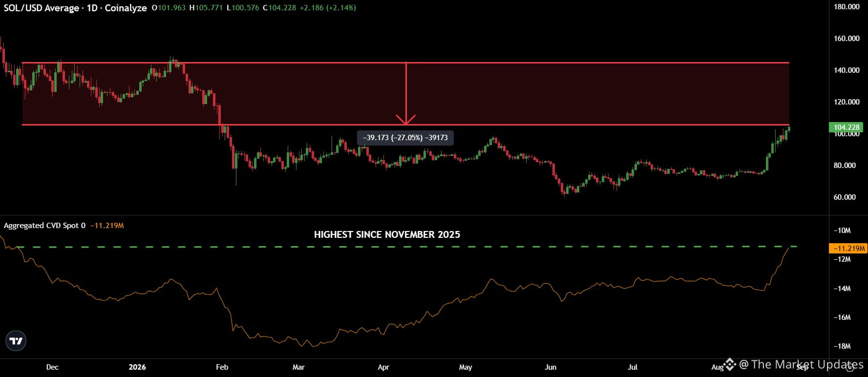The height and width of the screenshot is (377, 868).
Task: Select the high value H105.771
Action: 206,8
